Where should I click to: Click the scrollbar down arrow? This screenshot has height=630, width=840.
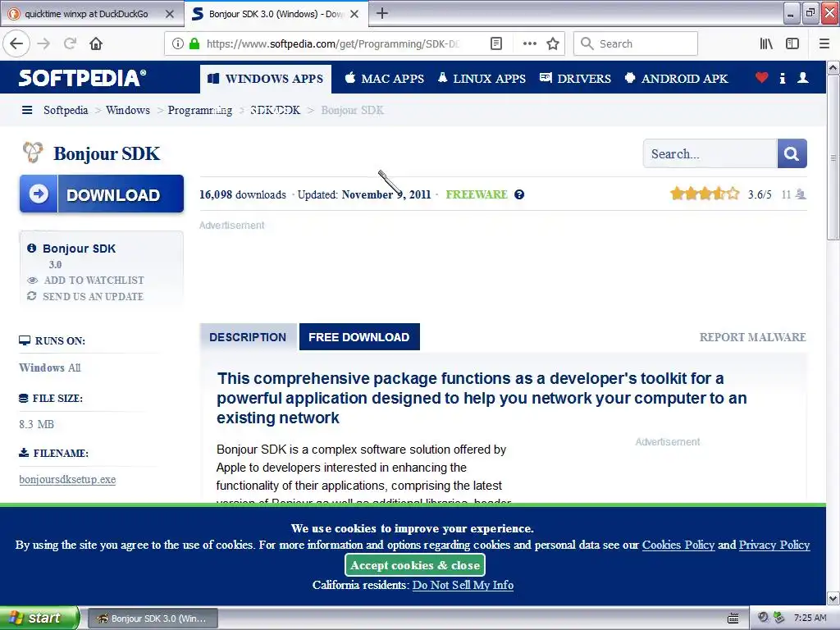pos(833,598)
